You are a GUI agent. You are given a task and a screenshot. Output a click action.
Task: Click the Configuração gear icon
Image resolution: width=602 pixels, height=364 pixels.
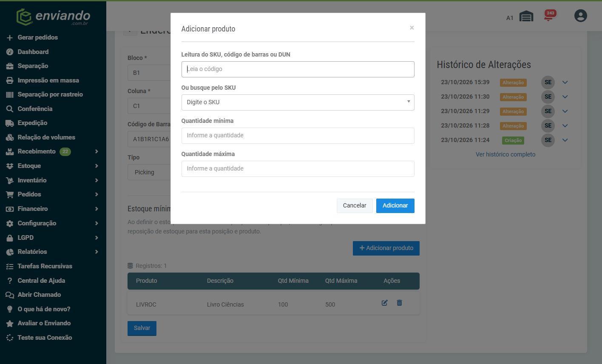pyautogui.click(x=10, y=223)
